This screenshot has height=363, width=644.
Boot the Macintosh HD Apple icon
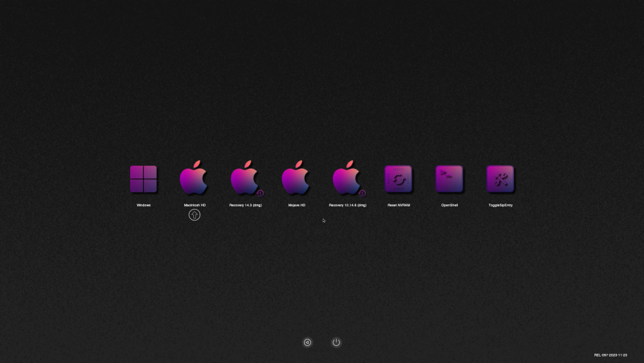tap(194, 177)
